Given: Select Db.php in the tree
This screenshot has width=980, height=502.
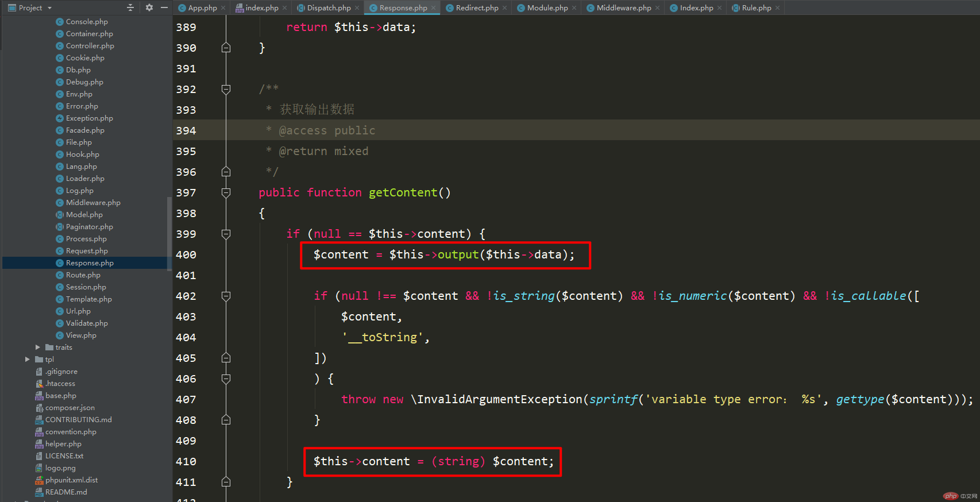Looking at the screenshot, I should [x=78, y=70].
